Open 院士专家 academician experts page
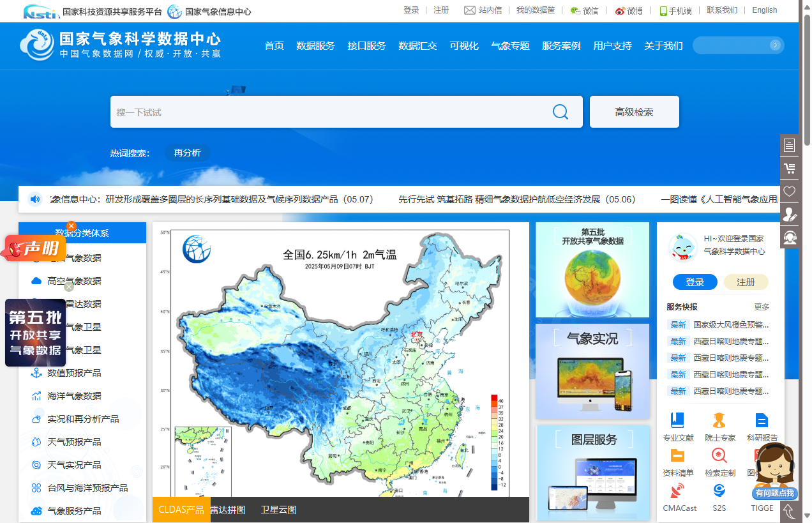Viewport: 812px width, 523px height. 719,427
